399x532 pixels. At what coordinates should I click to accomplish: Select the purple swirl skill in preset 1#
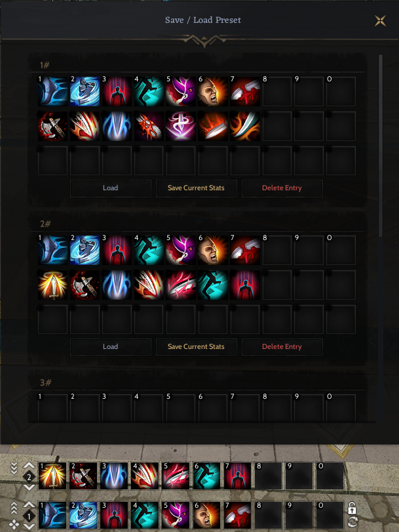coord(181,126)
